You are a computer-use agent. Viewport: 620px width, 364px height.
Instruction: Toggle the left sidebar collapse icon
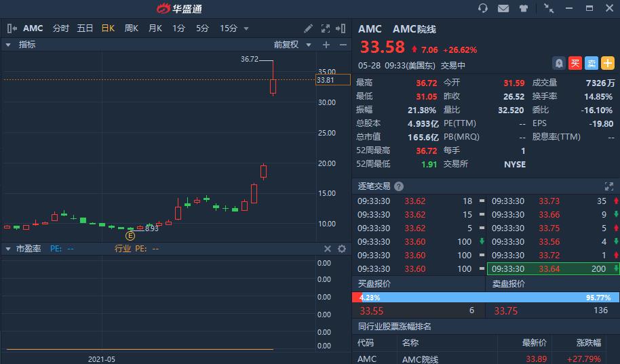[x=12, y=28]
